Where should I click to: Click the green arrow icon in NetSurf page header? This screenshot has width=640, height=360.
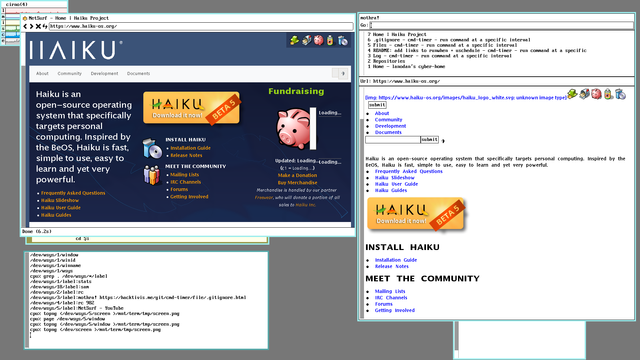coord(294,40)
